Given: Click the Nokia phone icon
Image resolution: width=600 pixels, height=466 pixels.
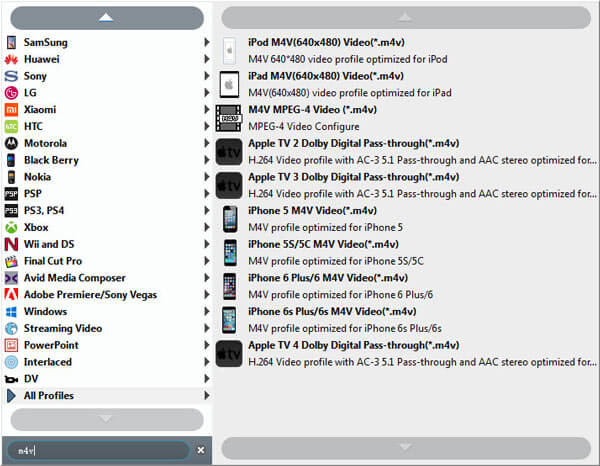Looking at the screenshot, I should click(x=11, y=177).
